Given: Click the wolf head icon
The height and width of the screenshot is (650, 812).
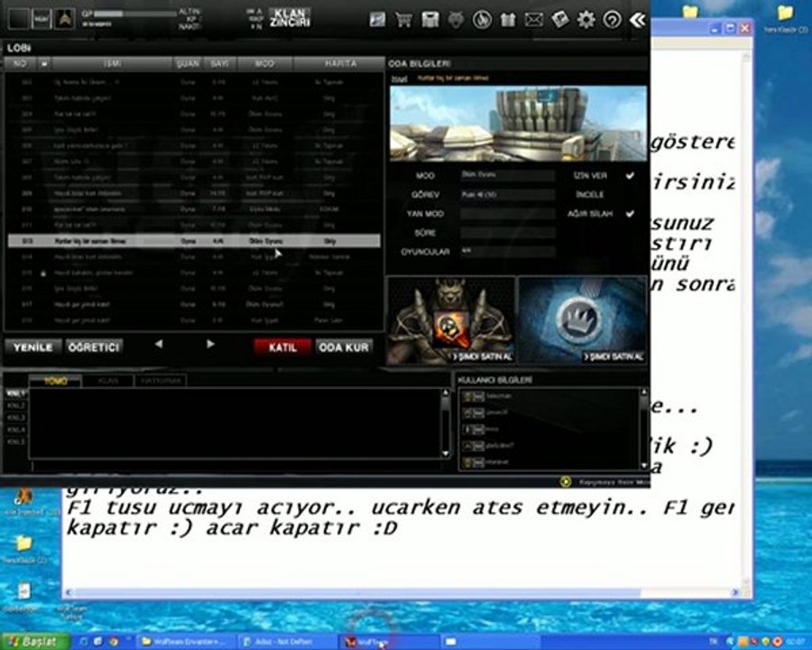Looking at the screenshot, I should pos(456,20).
